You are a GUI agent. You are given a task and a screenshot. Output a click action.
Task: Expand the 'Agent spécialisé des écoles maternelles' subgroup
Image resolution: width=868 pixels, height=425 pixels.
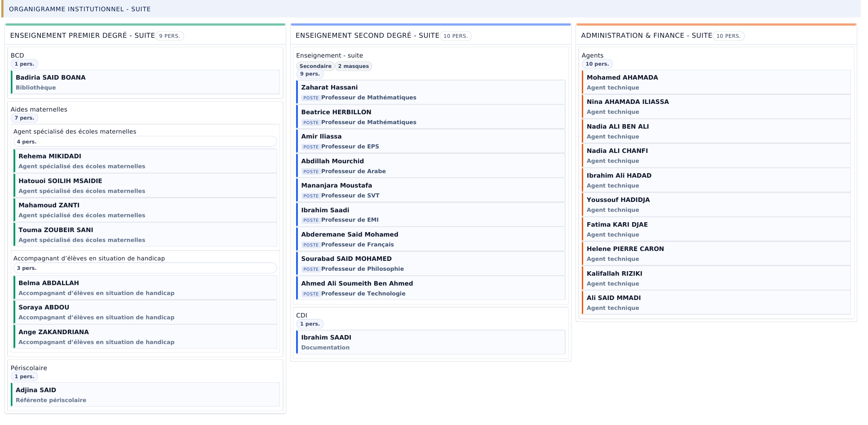click(75, 132)
